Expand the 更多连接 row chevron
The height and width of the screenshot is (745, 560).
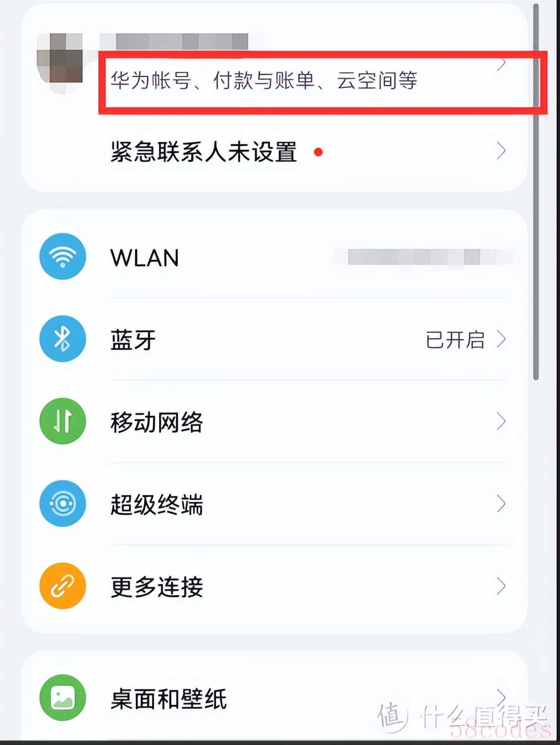click(x=501, y=586)
